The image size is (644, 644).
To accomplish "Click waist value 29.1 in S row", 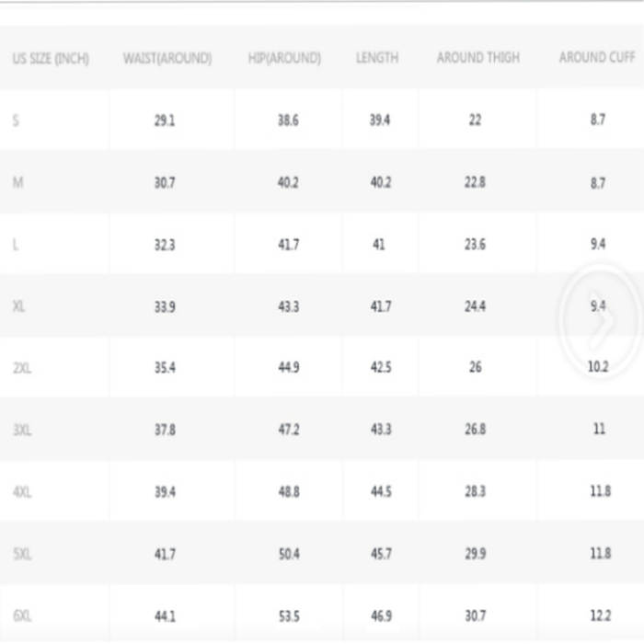I will click(165, 121).
